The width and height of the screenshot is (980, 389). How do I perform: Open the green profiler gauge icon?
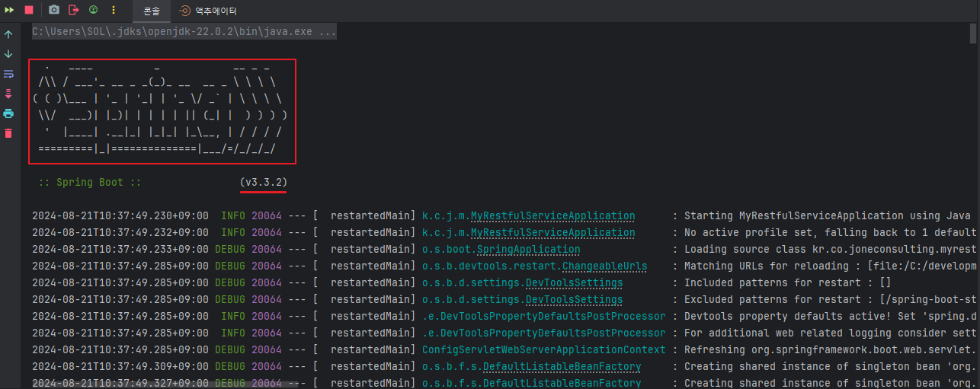point(94,10)
